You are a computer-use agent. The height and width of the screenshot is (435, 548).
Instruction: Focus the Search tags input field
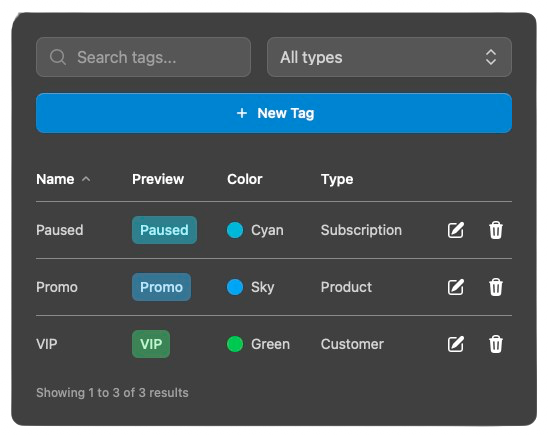tap(143, 57)
